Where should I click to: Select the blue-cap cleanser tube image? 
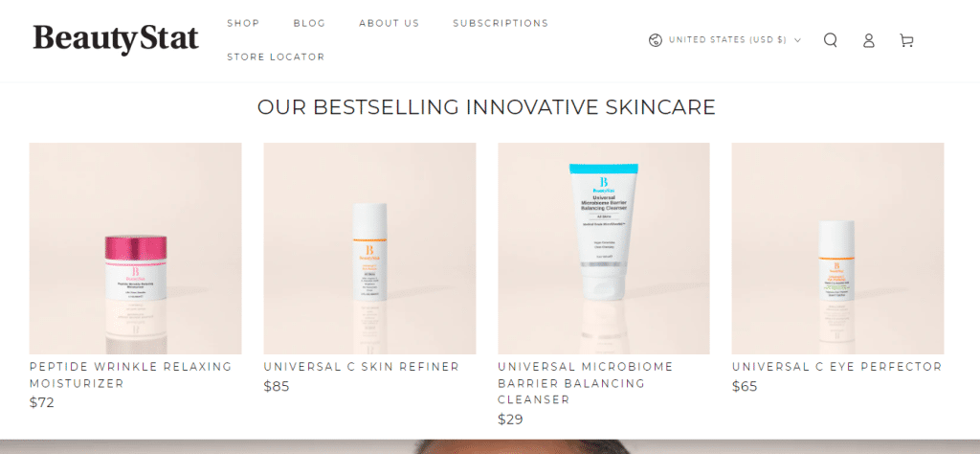[604, 248]
